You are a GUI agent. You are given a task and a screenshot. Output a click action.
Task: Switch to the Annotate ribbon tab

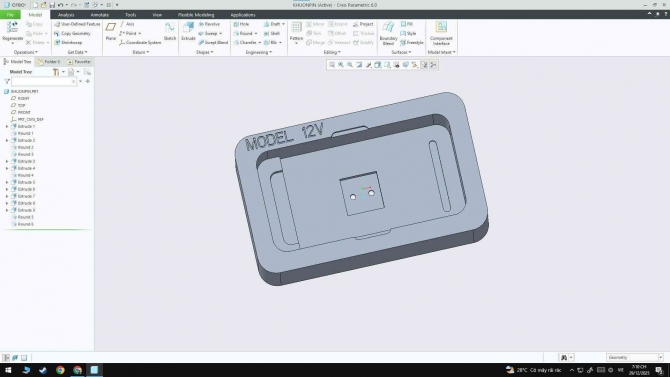pyautogui.click(x=100, y=15)
